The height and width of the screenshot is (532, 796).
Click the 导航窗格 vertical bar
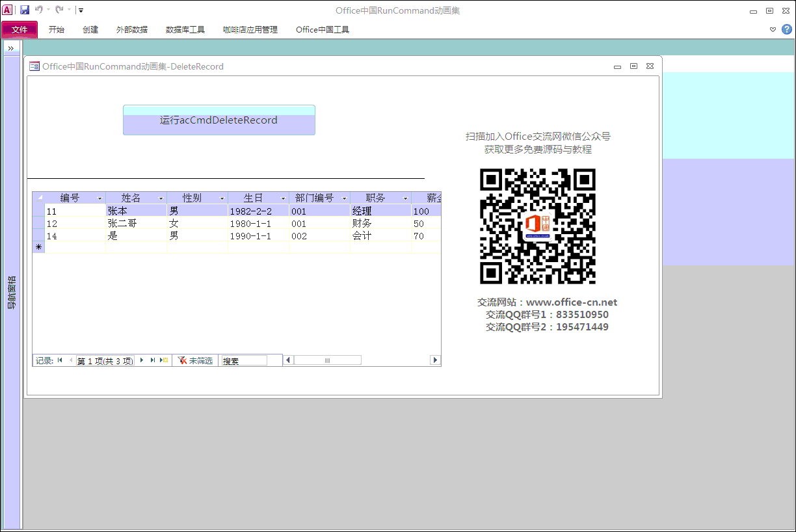coord(12,293)
